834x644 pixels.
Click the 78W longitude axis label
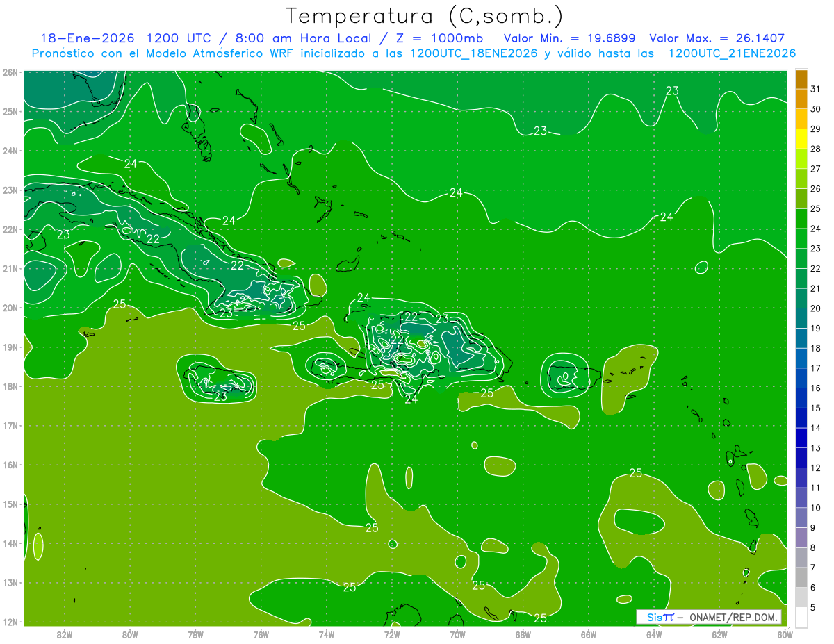195,634
